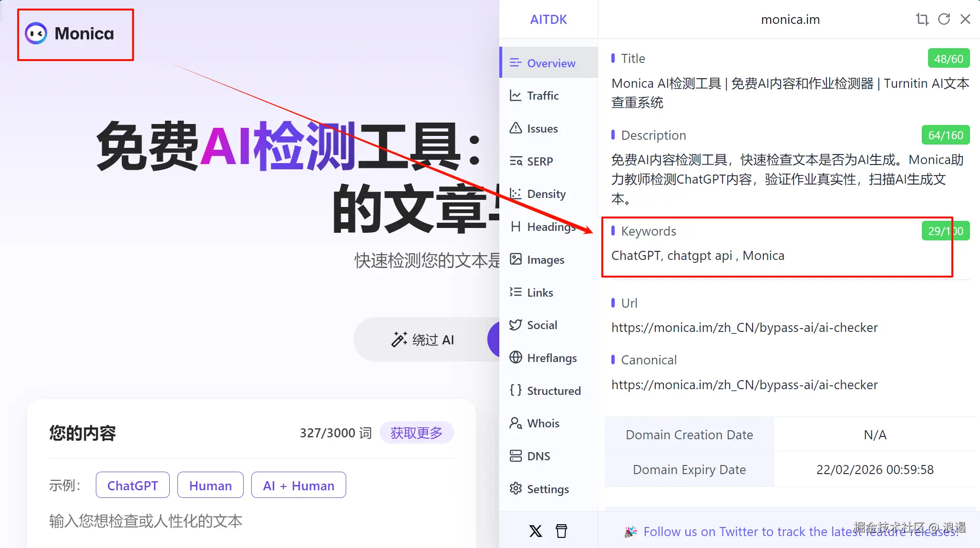Viewport: 980px width, 548px height.
Task: Switch to the SERP preview section
Action: click(x=539, y=162)
